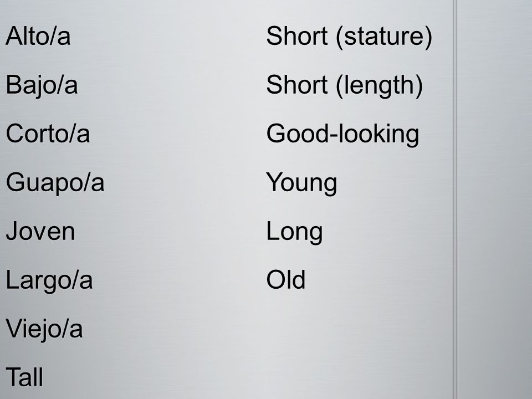Select the word Tall at bottom

[24, 377]
